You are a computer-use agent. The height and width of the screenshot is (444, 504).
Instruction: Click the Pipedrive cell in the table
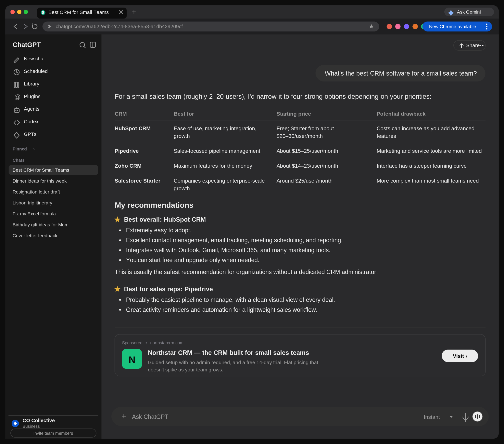(127, 151)
